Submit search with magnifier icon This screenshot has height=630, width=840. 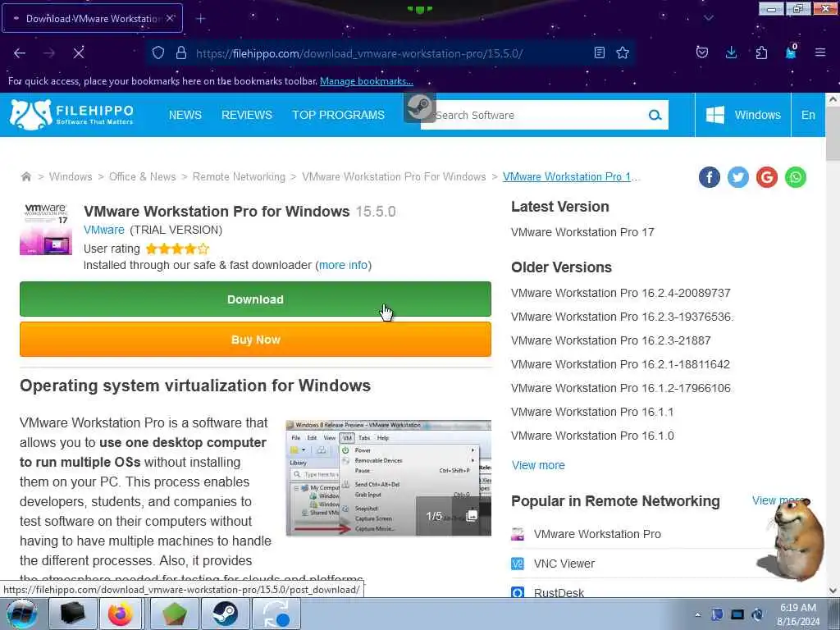[x=655, y=115]
